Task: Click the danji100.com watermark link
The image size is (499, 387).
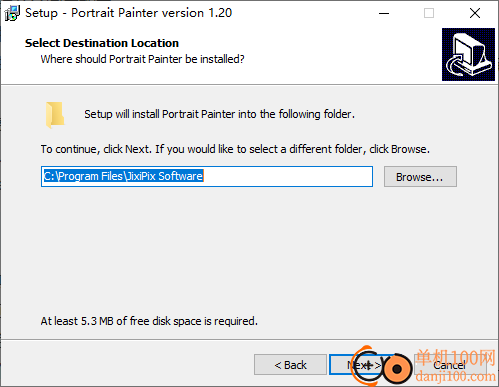Action: coord(456,377)
